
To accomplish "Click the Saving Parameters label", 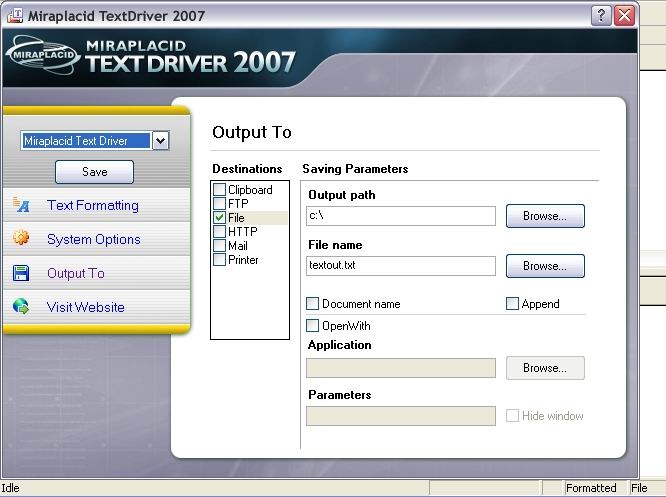I will point(355,169).
